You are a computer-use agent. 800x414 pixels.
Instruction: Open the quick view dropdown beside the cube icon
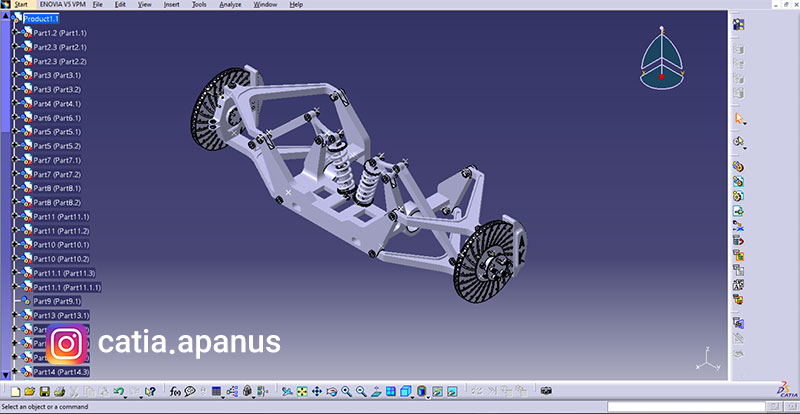(413, 397)
